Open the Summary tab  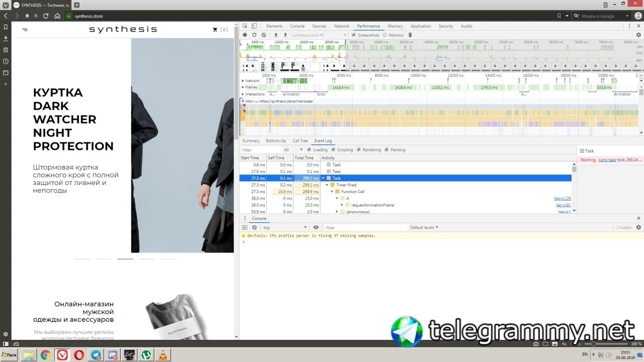pos(251,141)
